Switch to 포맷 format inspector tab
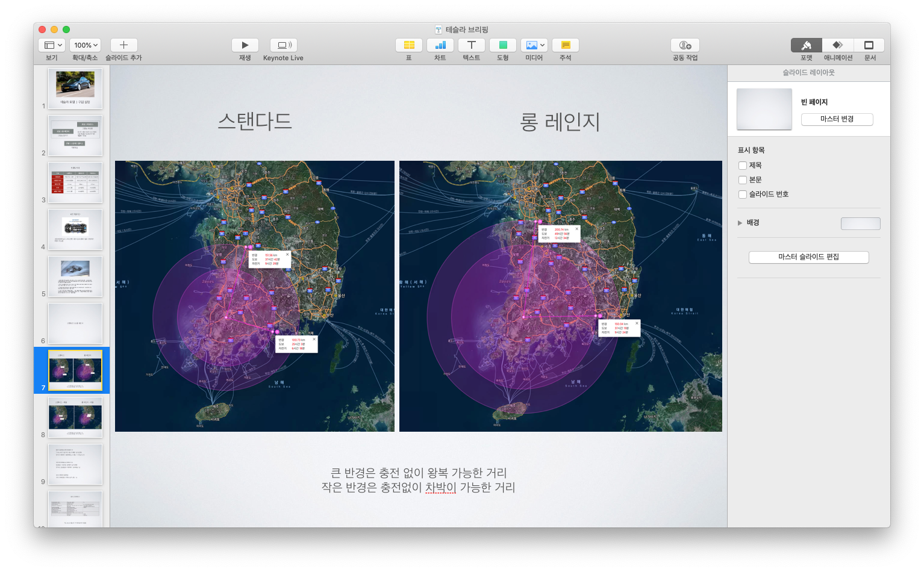The height and width of the screenshot is (572, 924). point(807,45)
